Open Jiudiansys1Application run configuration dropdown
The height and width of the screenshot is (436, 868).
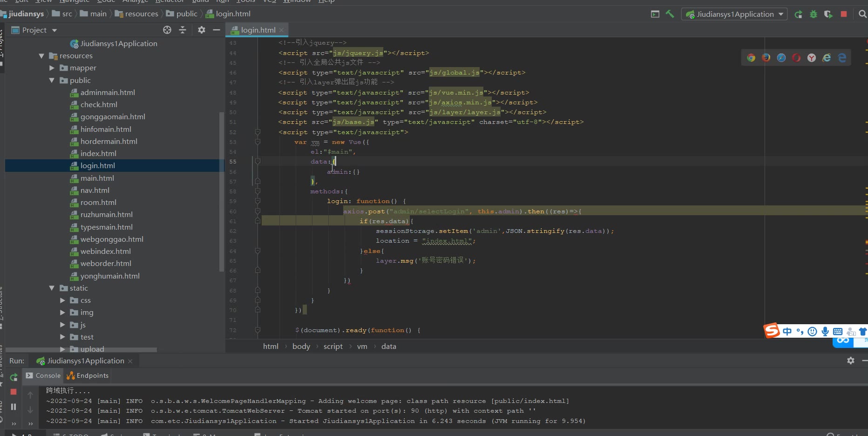pyautogui.click(x=734, y=14)
